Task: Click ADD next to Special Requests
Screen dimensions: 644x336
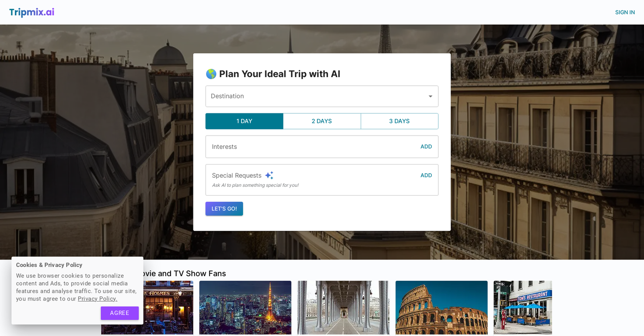Action: click(x=426, y=175)
